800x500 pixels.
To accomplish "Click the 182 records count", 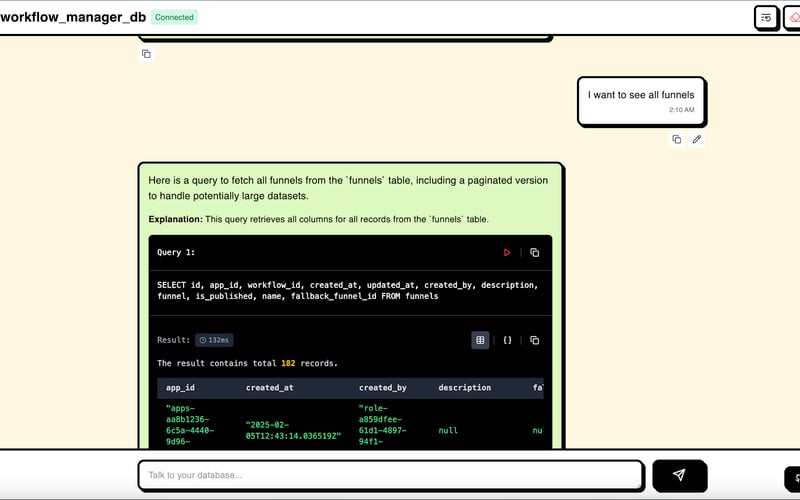I will point(288,363).
